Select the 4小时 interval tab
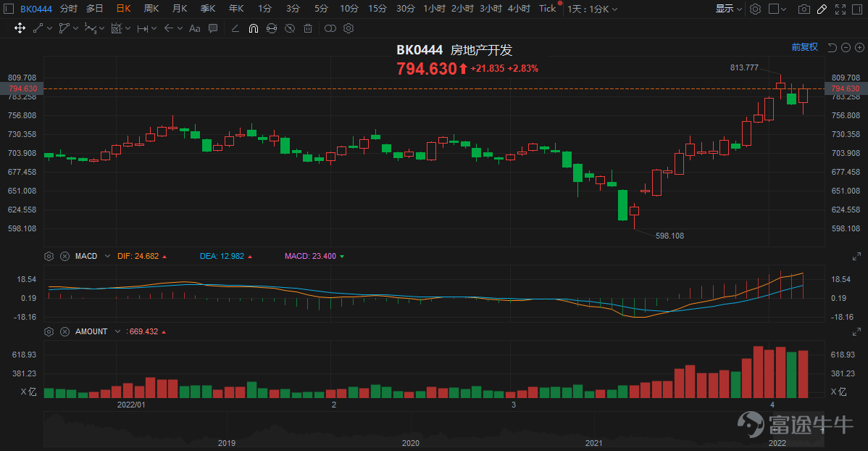 [519, 9]
